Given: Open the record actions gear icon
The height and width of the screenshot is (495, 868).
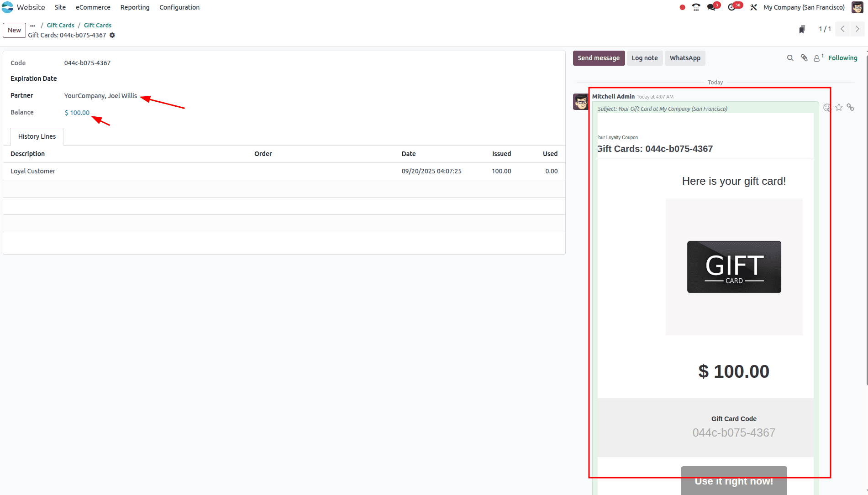Looking at the screenshot, I should coord(112,35).
